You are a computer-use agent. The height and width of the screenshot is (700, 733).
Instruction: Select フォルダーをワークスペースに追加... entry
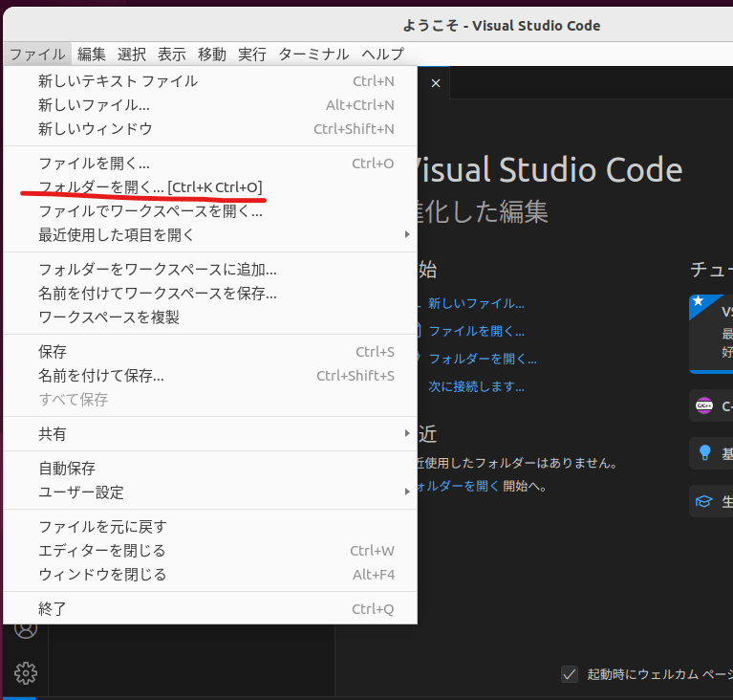pyautogui.click(x=210, y=270)
